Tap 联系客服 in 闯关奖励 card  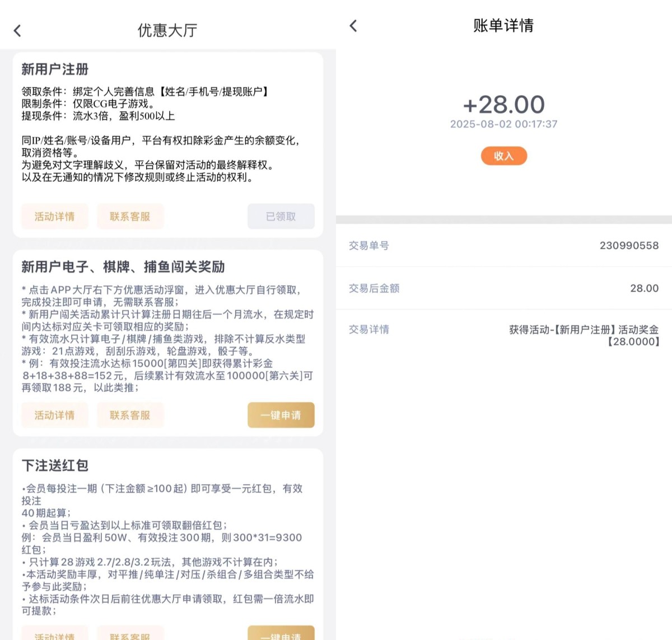pos(130,415)
